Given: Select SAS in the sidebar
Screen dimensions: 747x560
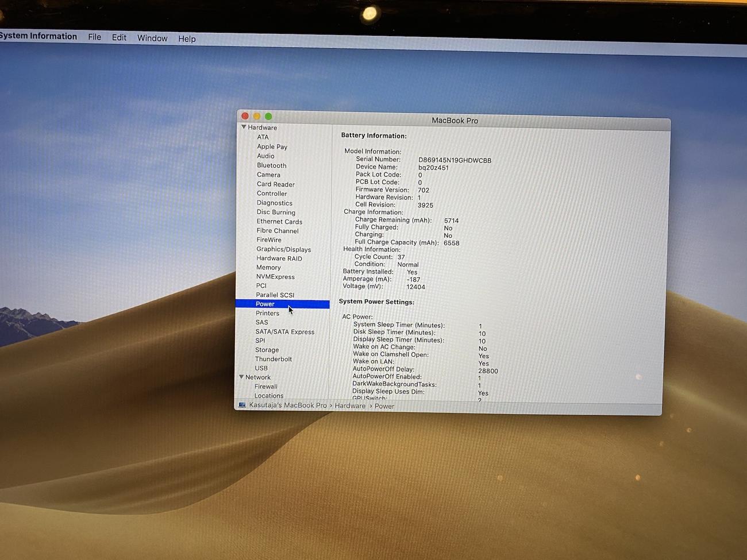Looking at the screenshot, I should tap(261, 322).
